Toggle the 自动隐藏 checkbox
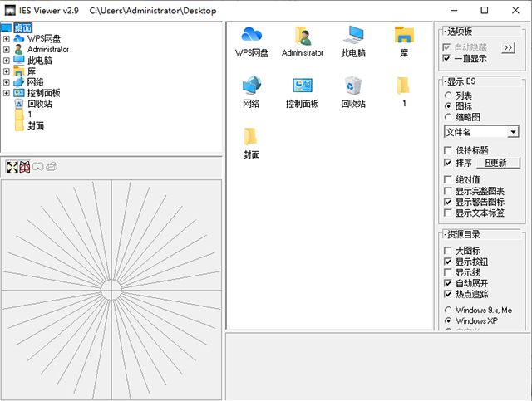The image size is (532, 401). (447, 47)
